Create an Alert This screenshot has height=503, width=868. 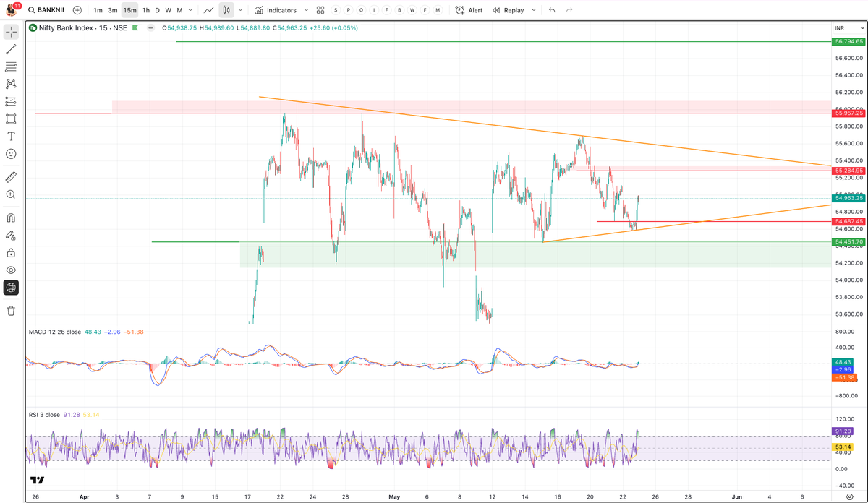[x=469, y=10]
